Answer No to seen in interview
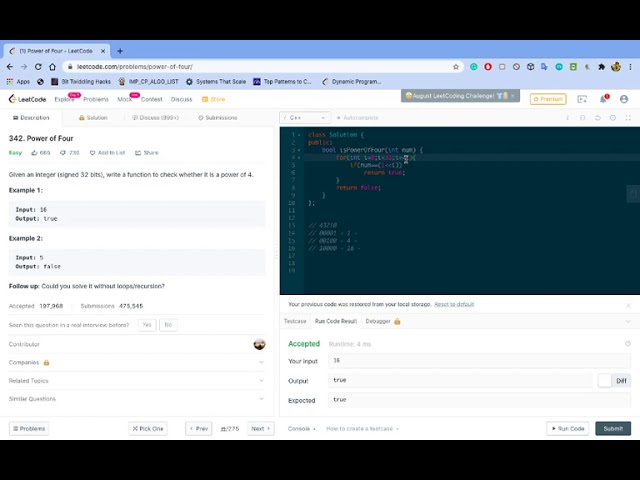This screenshot has height=480, width=640. pyautogui.click(x=168, y=325)
